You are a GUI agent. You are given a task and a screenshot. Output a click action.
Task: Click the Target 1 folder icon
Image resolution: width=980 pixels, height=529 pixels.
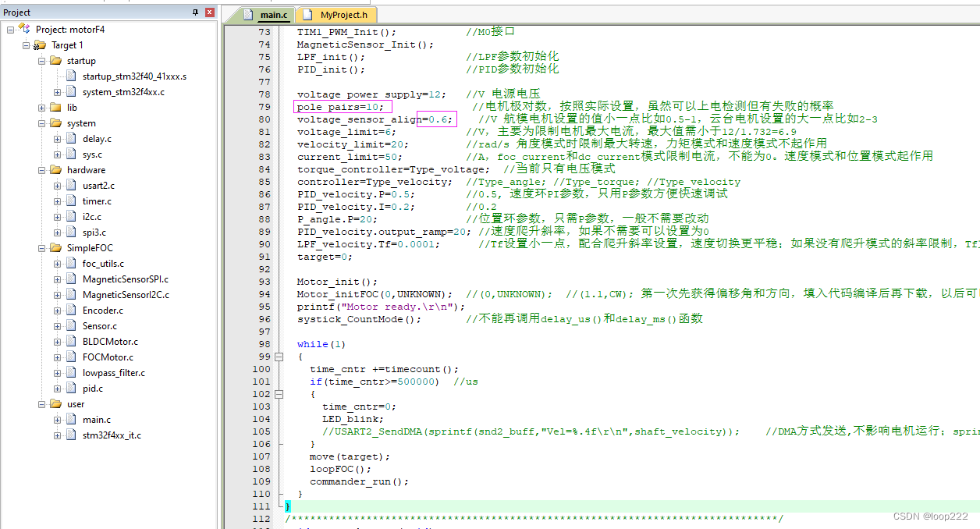(x=40, y=45)
